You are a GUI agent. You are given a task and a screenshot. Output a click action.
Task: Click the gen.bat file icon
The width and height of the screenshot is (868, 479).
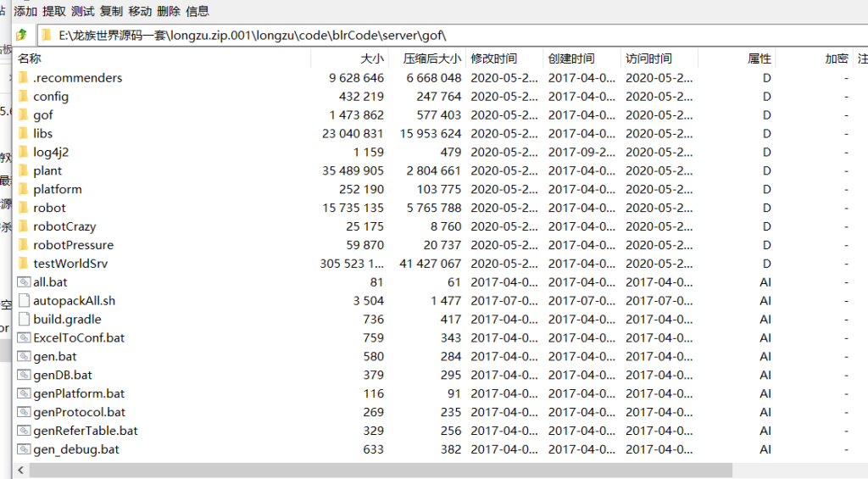click(24, 356)
